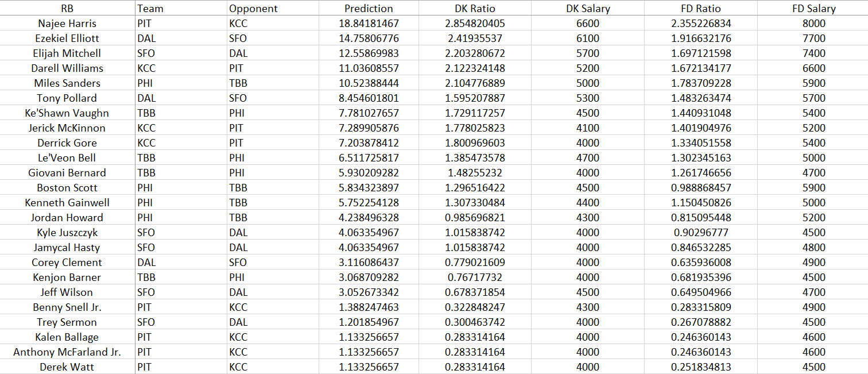Select prediction value 1.201854967
The width and height of the screenshot is (868, 374).
[x=369, y=322]
